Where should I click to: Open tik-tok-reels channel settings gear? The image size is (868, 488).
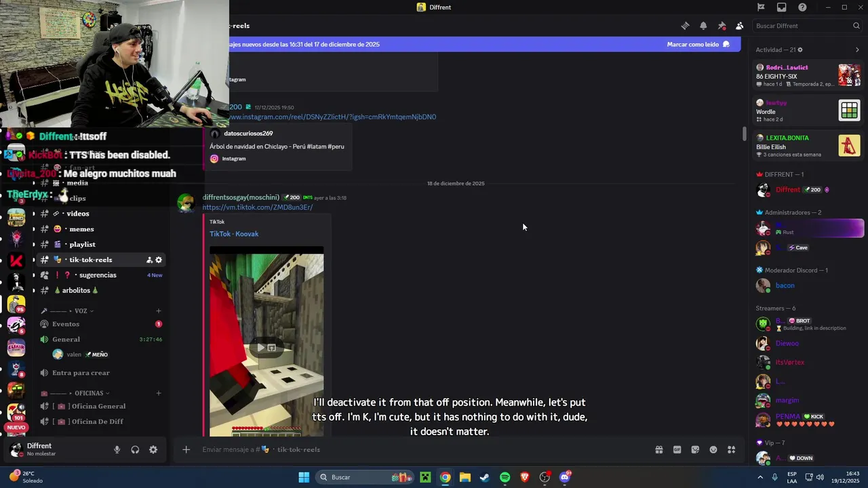click(x=159, y=260)
